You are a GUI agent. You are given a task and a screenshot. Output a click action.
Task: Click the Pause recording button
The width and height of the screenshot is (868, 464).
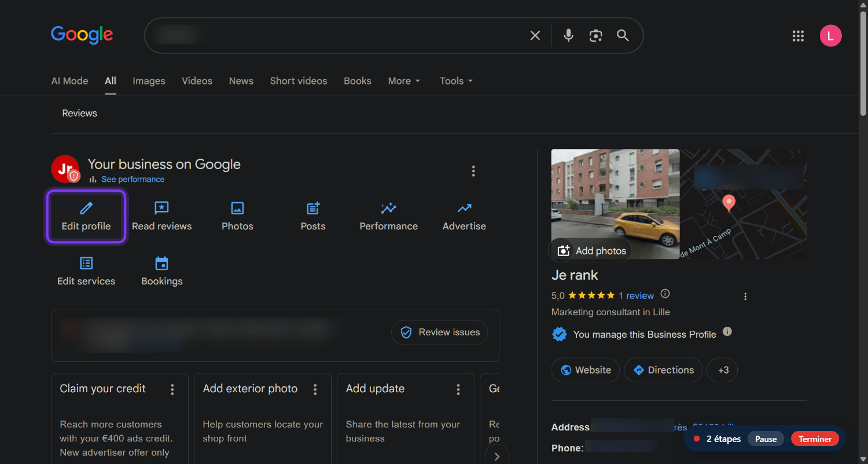(766, 439)
